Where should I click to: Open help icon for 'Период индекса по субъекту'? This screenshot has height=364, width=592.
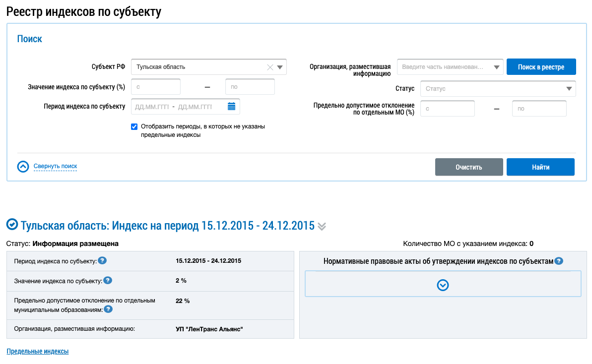tap(102, 261)
